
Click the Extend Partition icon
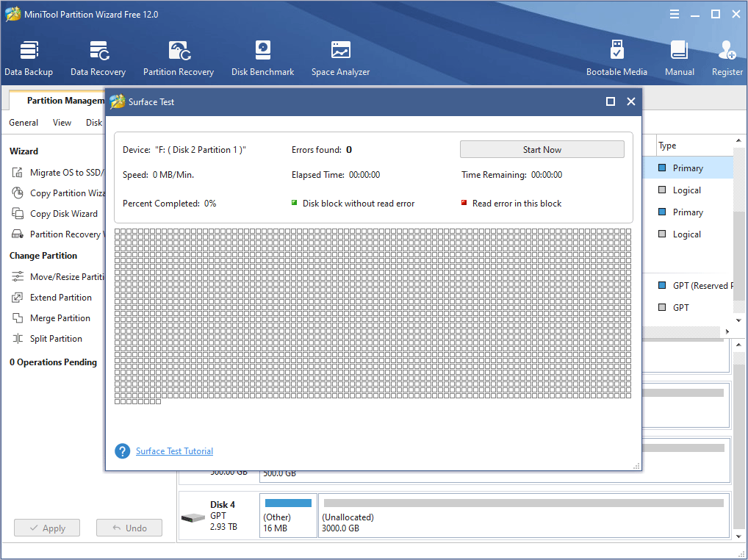click(x=17, y=298)
